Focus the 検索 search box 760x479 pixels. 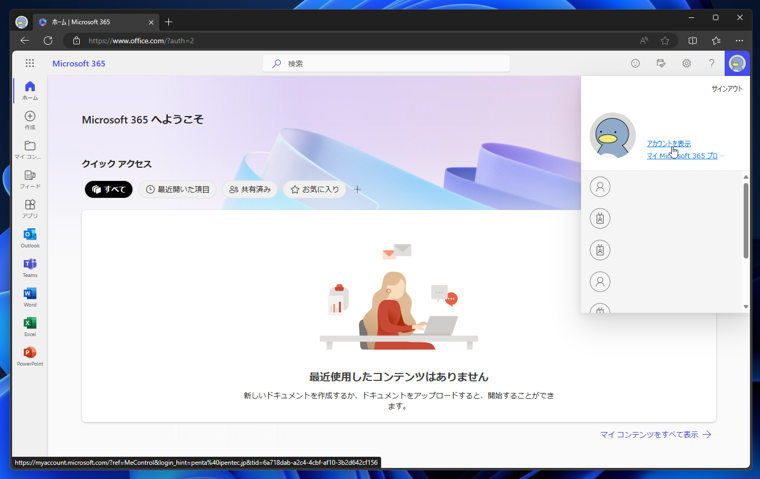(x=386, y=64)
